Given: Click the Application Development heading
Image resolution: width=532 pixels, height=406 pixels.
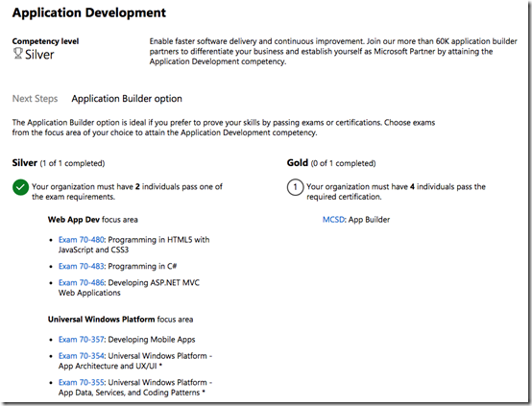Looking at the screenshot, I should point(89,12).
